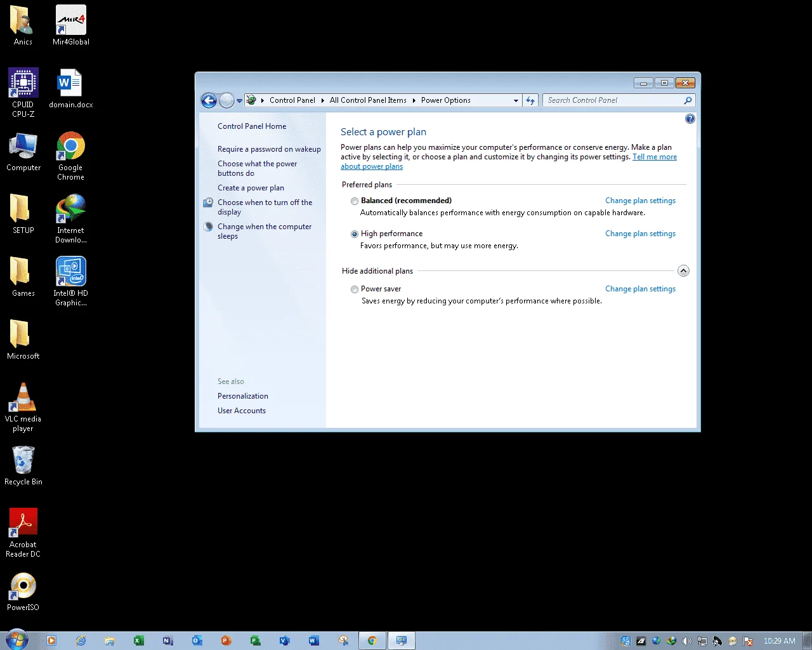This screenshot has width=812, height=650.
Task: Open the recent pages dropdown arrow
Action: tap(239, 100)
